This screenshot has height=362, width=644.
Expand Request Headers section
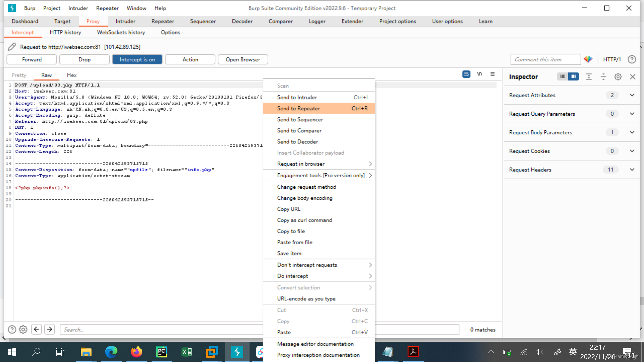(x=632, y=170)
